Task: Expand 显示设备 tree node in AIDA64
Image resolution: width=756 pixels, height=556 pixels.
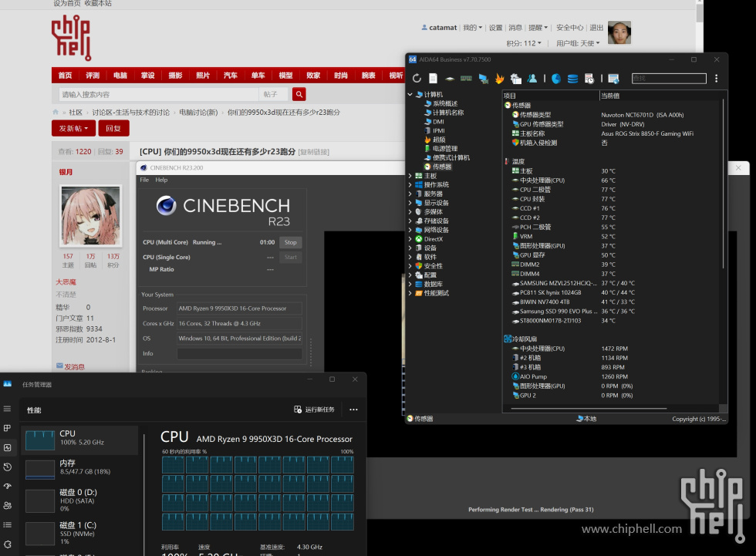Action: point(410,203)
